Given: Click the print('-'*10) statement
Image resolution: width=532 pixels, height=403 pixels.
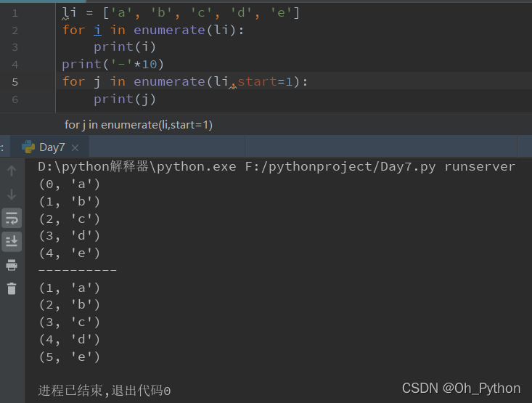Looking at the screenshot, I should pos(112,64).
